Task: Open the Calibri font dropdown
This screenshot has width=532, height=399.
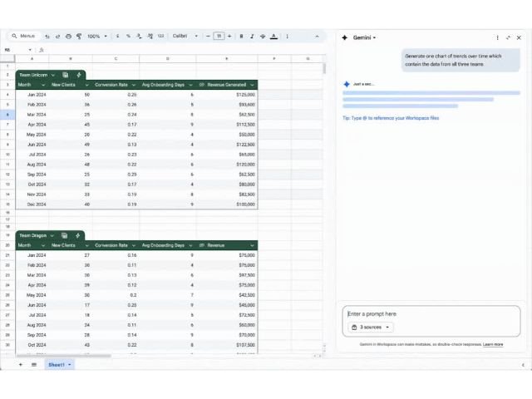Action: tap(185, 36)
